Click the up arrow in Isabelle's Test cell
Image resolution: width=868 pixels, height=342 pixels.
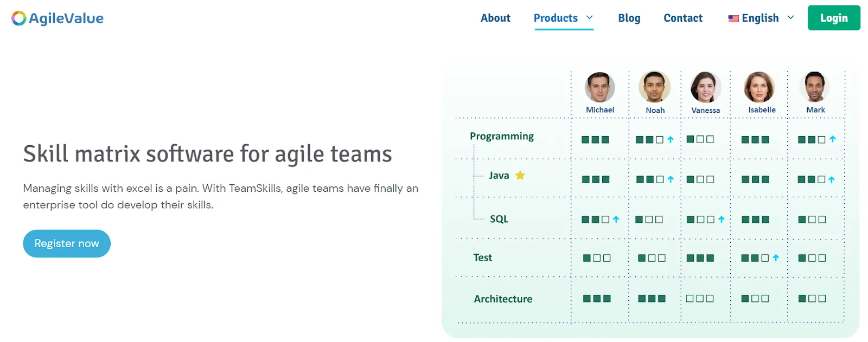click(776, 258)
